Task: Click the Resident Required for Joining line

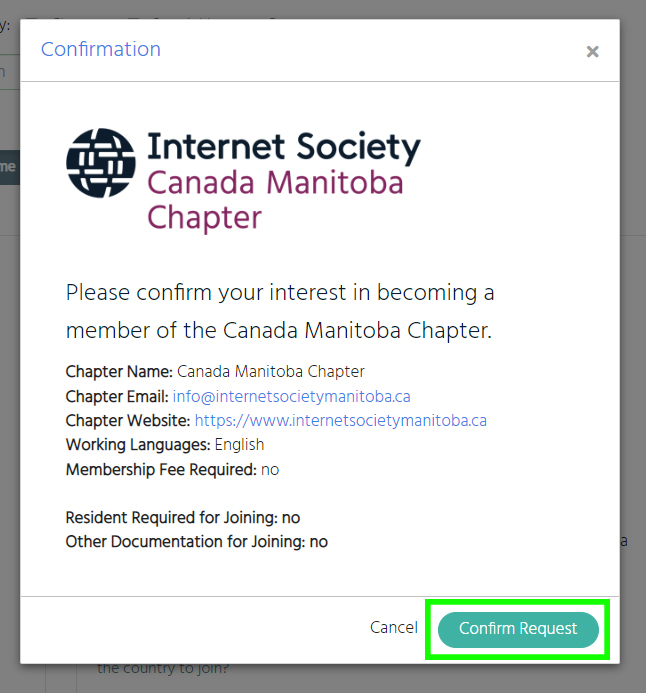Action: [x=183, y=518]
